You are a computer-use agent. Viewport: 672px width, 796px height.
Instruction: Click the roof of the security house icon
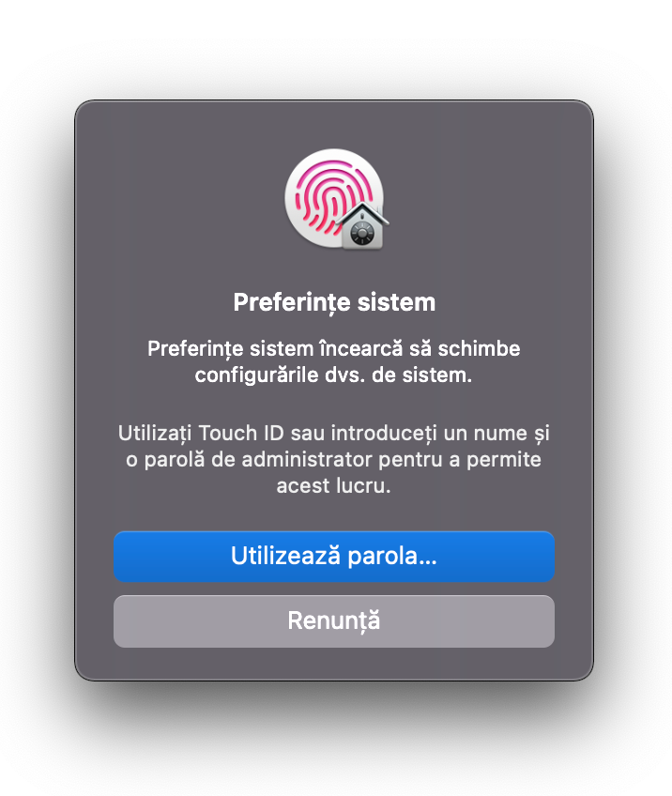click(x=362, y=213)
